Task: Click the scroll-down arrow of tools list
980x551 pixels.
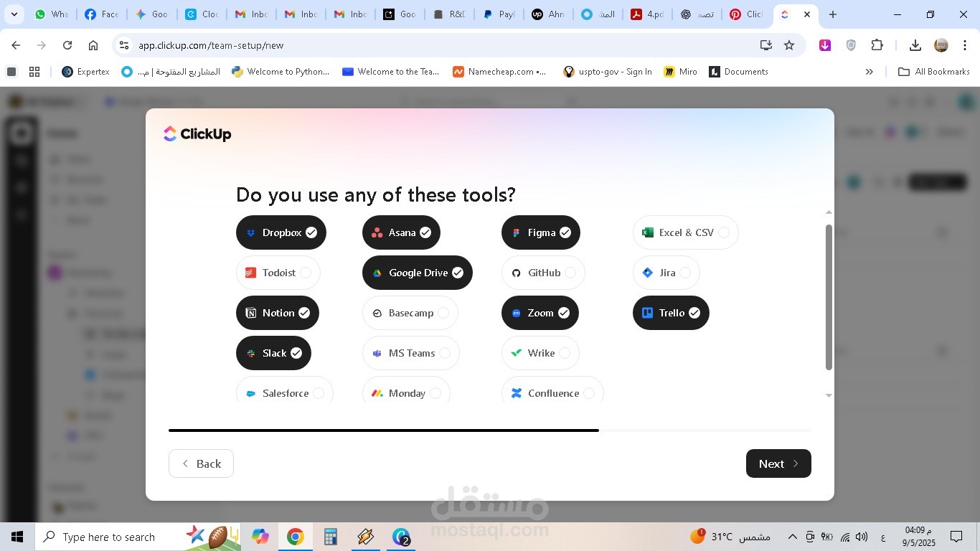Action: [829, 395]
